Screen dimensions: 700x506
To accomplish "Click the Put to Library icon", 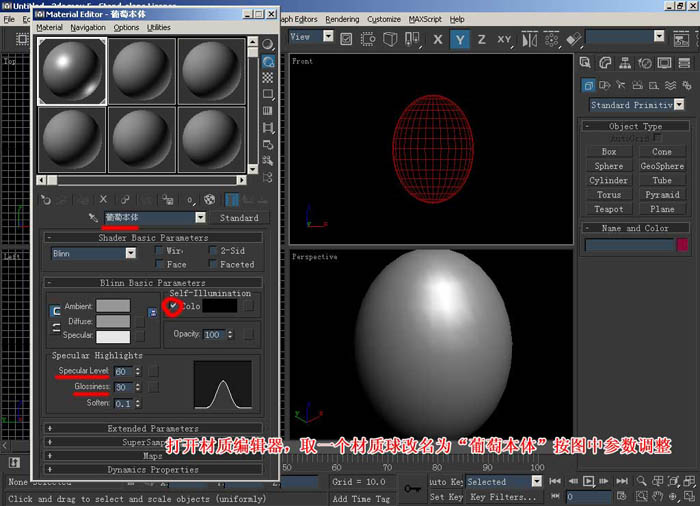I will (167, 200).
